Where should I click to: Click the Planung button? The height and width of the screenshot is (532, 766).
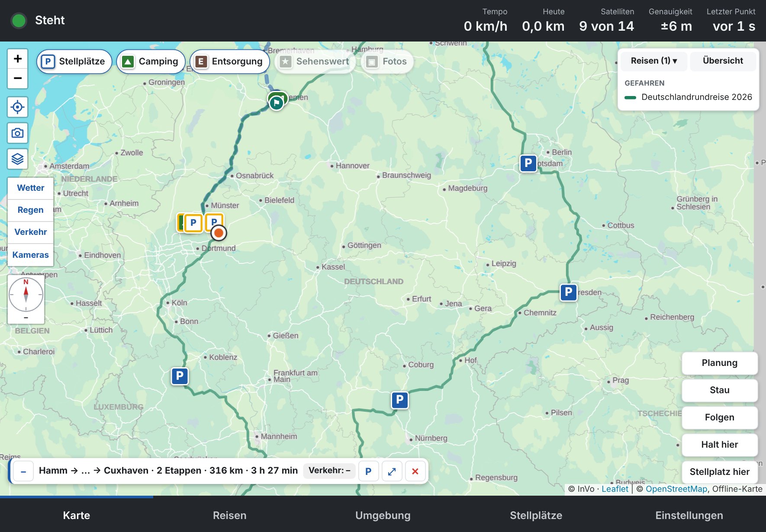[x=720, y=363]
